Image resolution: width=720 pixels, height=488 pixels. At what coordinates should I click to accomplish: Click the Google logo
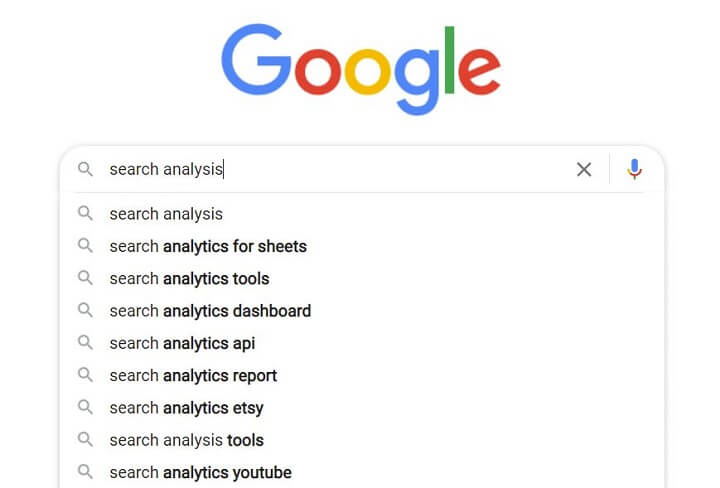361,69
